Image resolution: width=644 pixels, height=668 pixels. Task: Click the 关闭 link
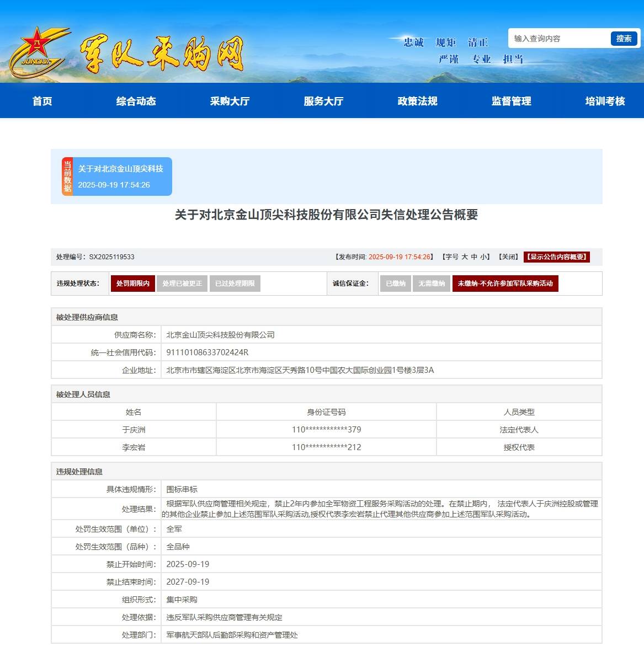[x=508, y=257]
